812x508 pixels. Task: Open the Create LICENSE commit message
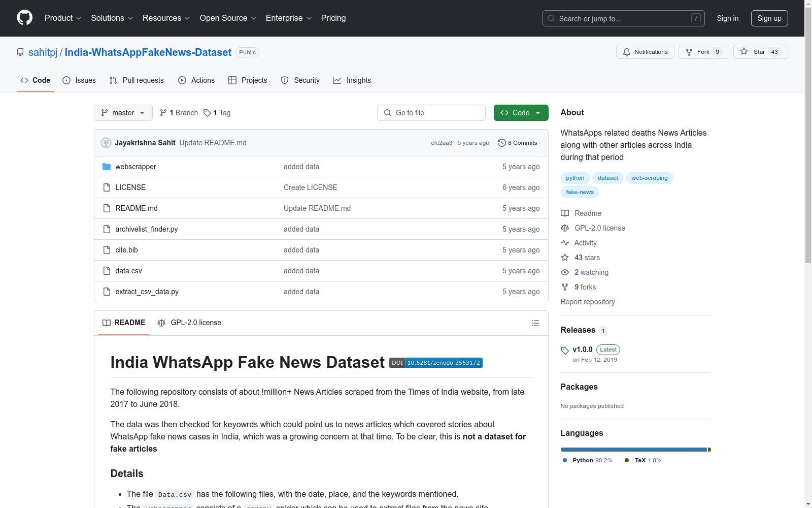point(311,187)
